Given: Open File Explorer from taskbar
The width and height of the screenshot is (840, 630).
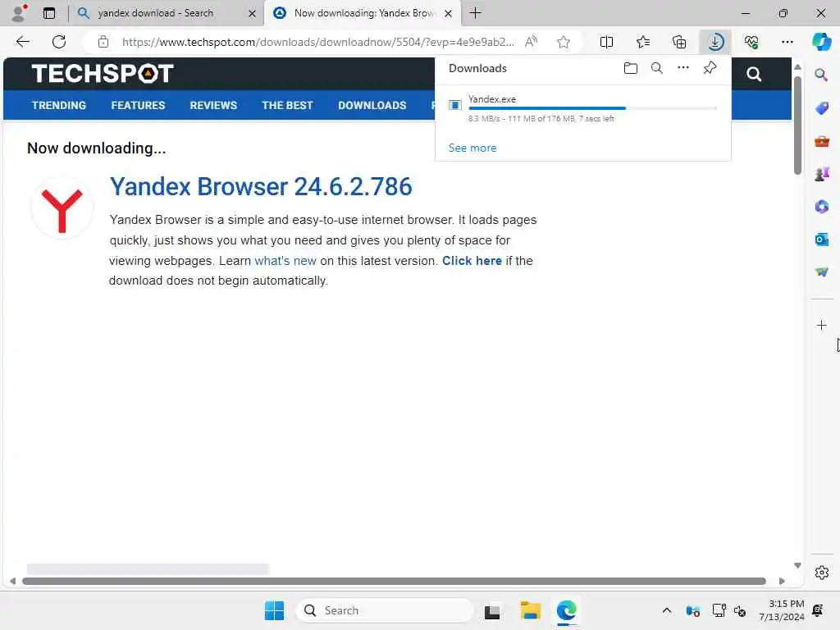Looking at the screenshot, I should pyautogui.click(x=531, y=610).
